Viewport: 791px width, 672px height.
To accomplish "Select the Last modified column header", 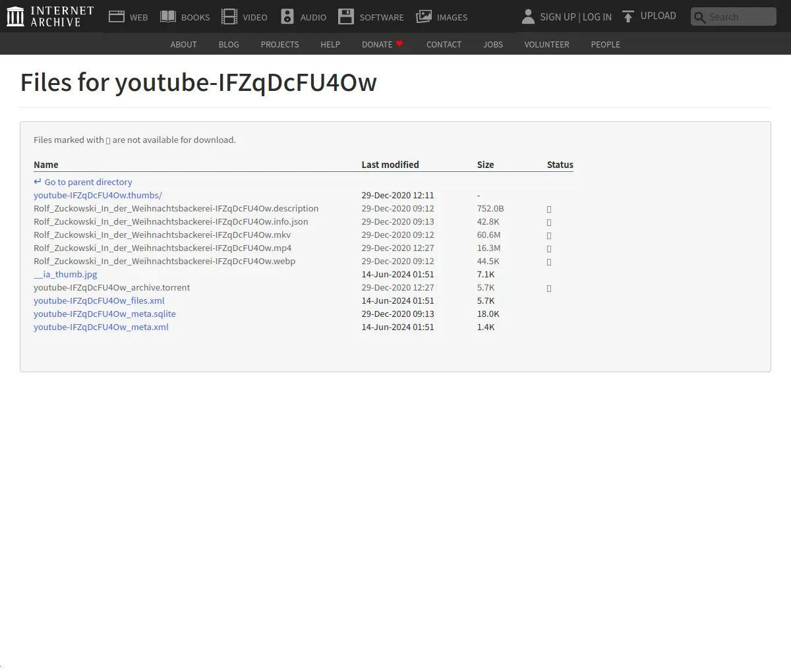I will coord(390,165).
